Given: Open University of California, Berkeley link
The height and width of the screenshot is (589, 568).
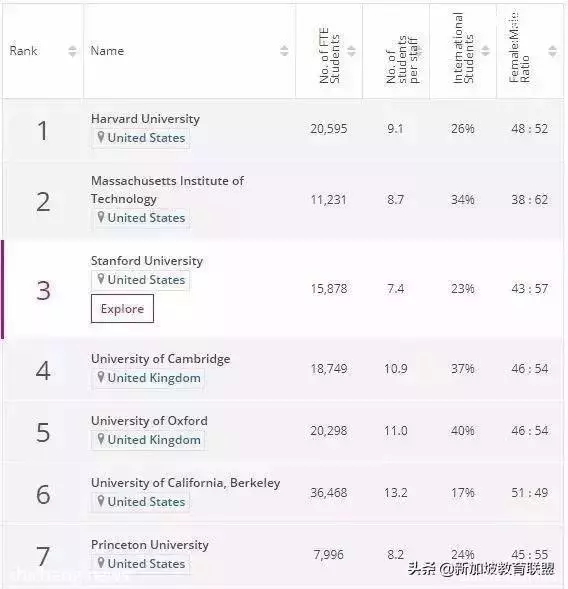Looking at the screenshot, I should 186,483.
